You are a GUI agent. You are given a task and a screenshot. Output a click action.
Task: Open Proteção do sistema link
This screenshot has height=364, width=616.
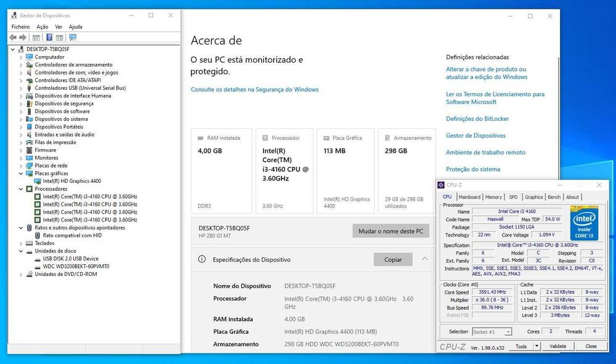coord(473,169)
